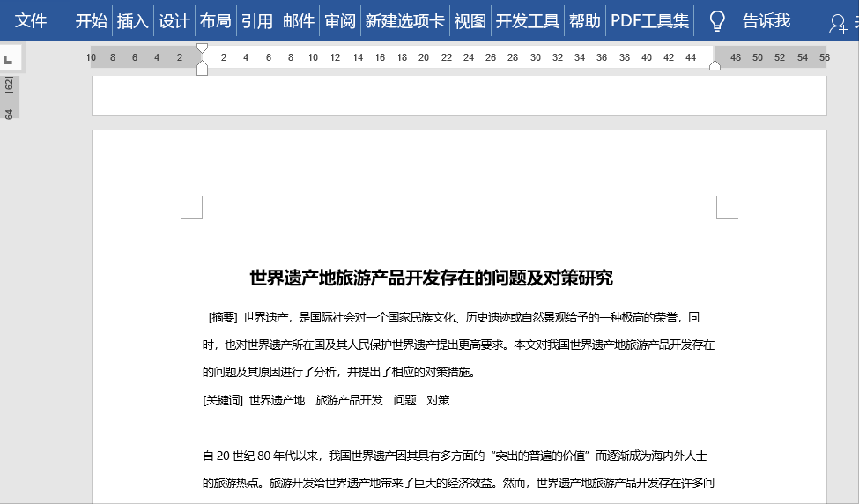The width and height of the screenshot is (859, 504).
Task: Open the PDF工具集 ribbon tab
Action: pyautogui.click(x=649, y=21)
